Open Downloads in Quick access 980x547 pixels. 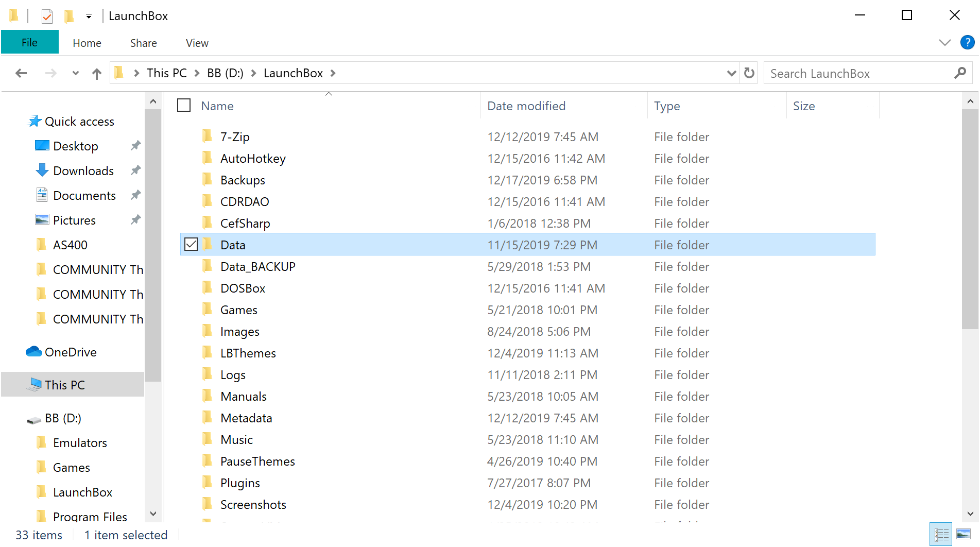[83, 171]
